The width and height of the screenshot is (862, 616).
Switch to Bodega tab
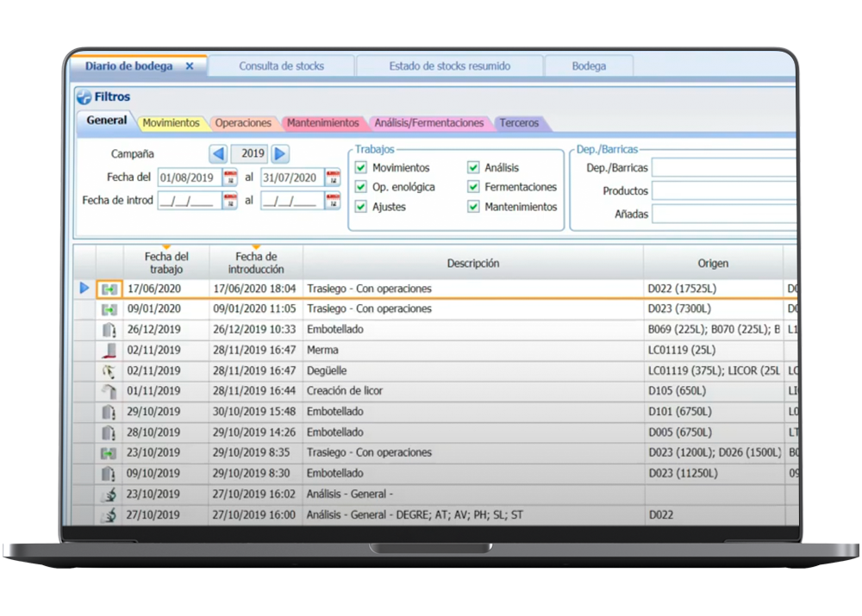click(589, 66)
